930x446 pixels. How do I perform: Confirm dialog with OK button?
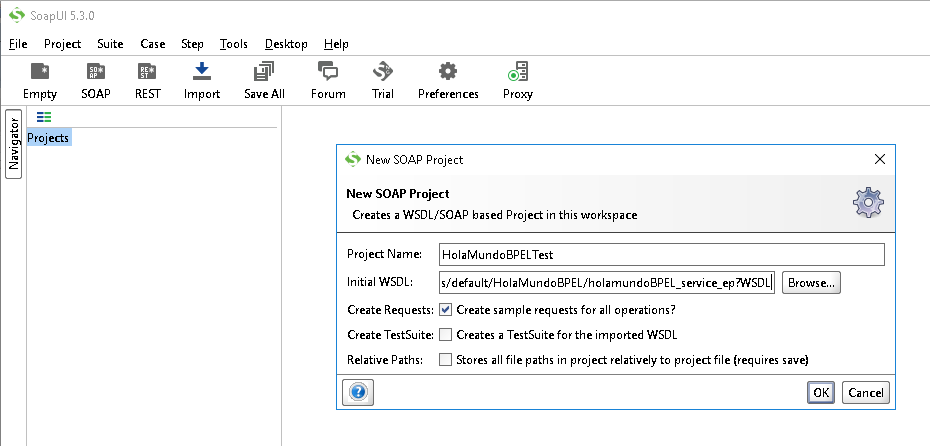point(821,392)
